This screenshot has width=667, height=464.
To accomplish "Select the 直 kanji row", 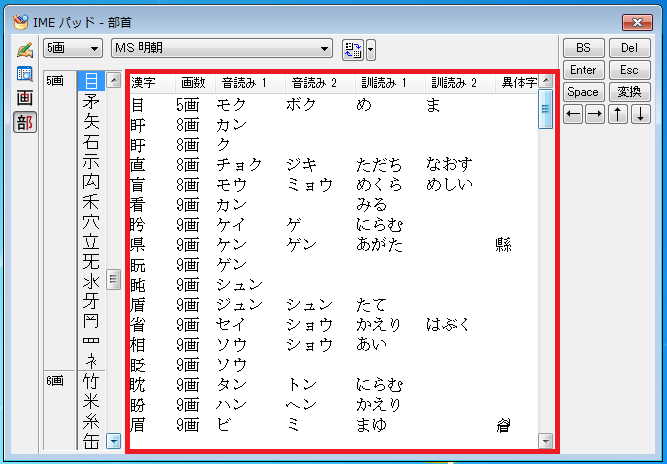I will [x=334, y=165].
